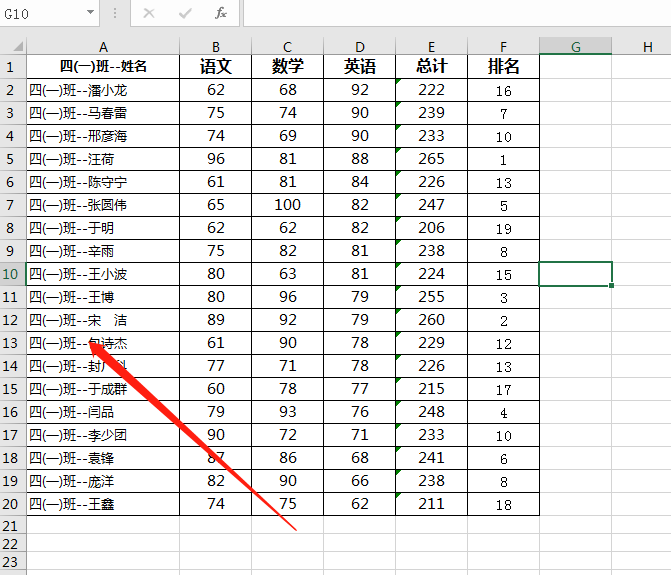This screenshot has width=671, height=575.
Task: Click header cell 总计
Action: 431,67
